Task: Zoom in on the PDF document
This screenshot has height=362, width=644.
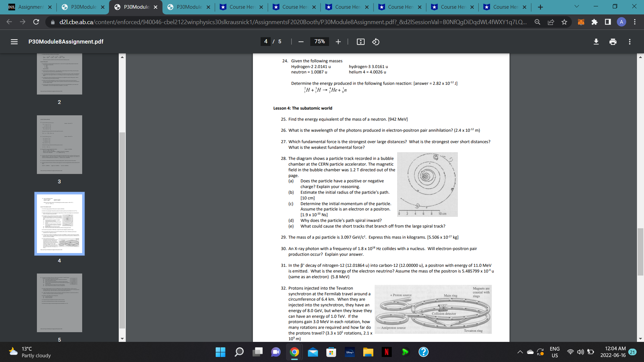Action: tap(338, 42)
